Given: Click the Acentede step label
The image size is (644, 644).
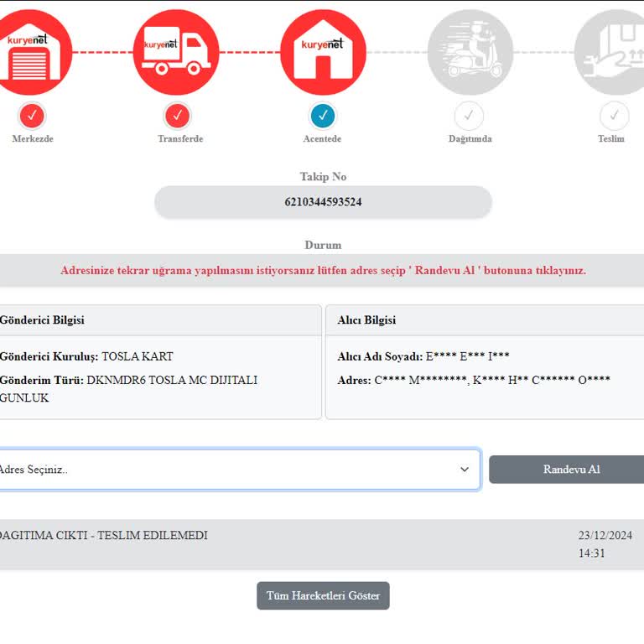Looking at the screenshot, I should point(322,139).
